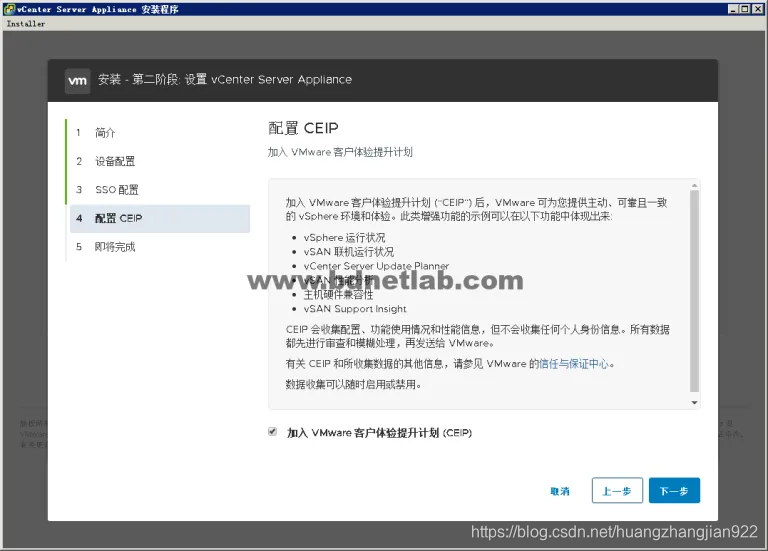Click the text 加入 VMware 客户体验提升计划 subtitle
The height and width of the screenshot is (551, 768).
[x=340, y=152]
